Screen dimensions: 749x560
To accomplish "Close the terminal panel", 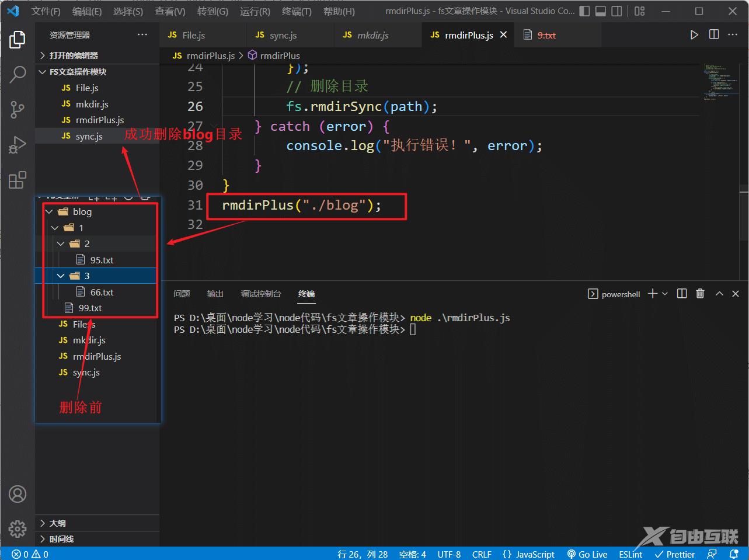I will (736, 294).
